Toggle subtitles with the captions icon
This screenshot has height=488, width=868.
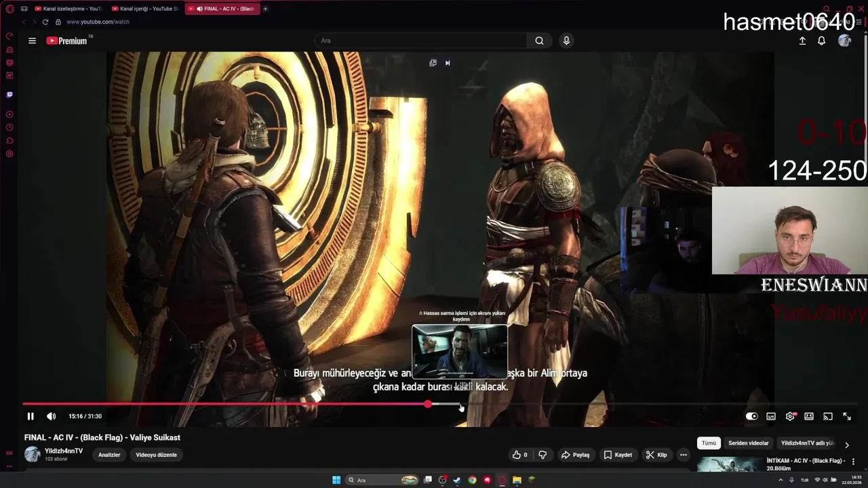click(x=771, y=416)
